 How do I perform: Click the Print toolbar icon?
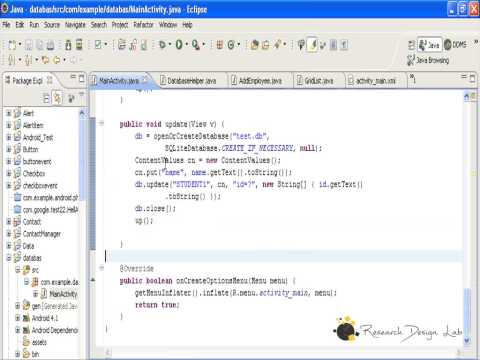point(50,45)
